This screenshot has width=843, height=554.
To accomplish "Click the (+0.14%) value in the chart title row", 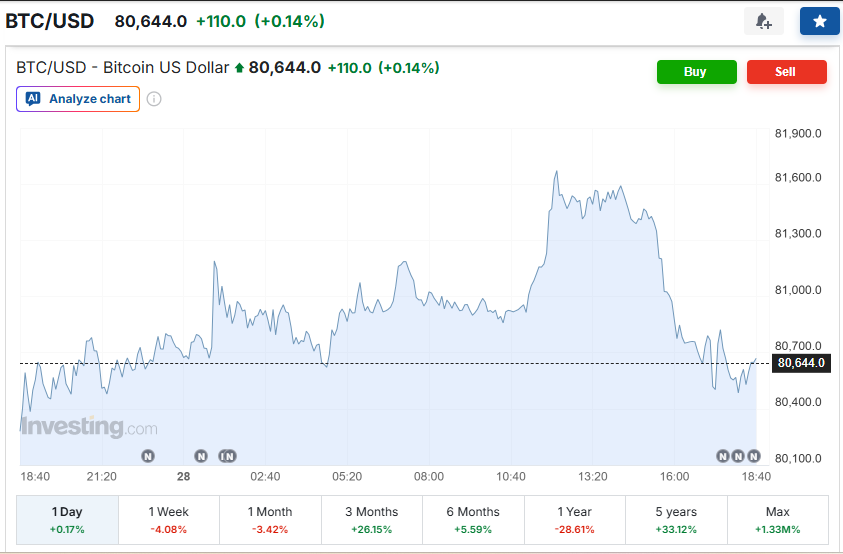I will [x=409, y=68].
